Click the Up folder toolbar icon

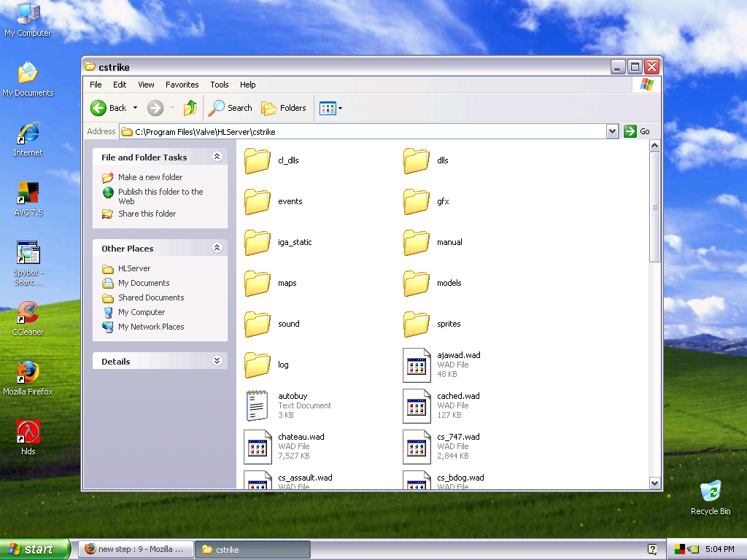pyautogui.click(x=190, y=108)
